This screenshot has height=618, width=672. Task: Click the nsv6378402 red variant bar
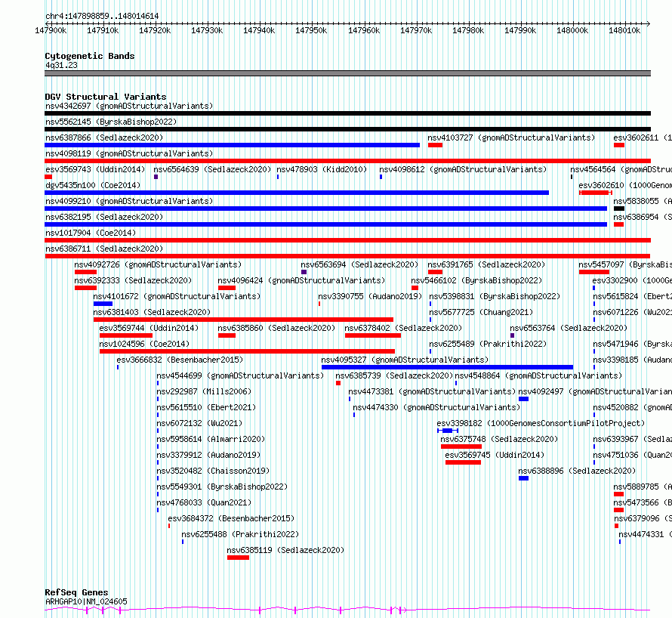coord(373,335)
